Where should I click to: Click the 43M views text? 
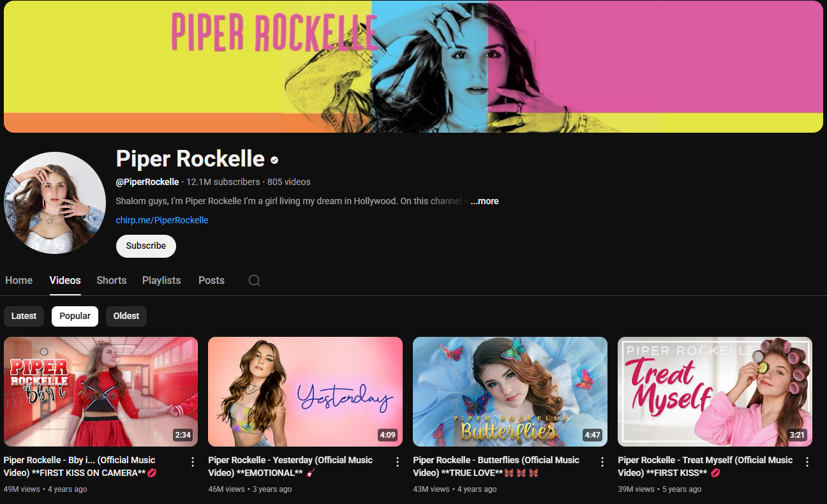[431, 489]
